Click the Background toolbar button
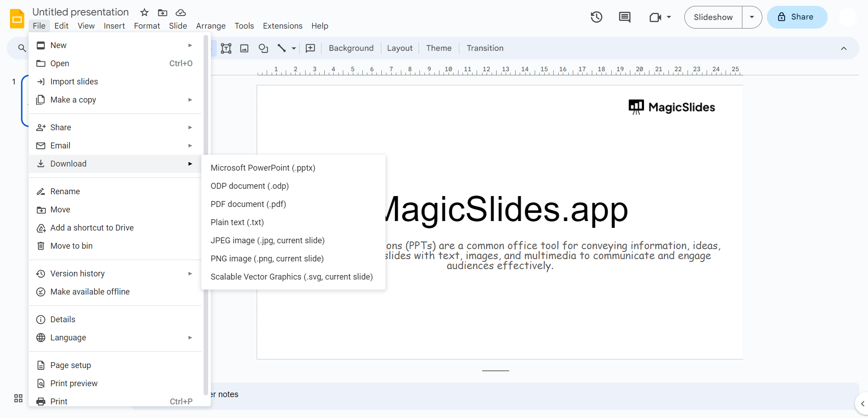The height and width of the screenshot is (418, 868). click(x=351, y=48)
